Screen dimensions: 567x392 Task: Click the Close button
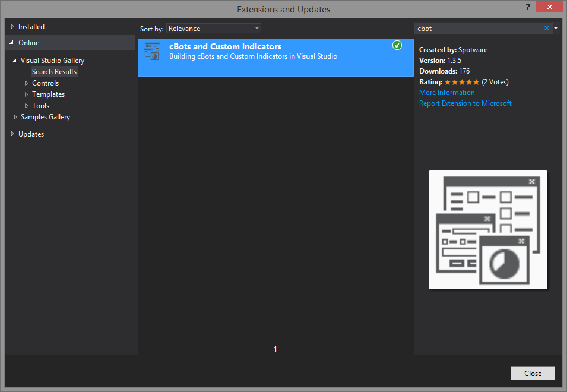(x=533, y=373)
